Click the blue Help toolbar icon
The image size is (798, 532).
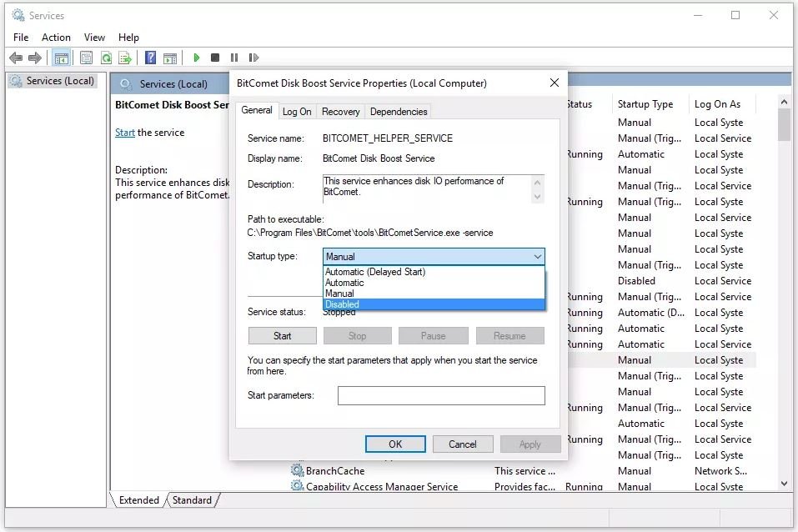(x=150, y=58)
